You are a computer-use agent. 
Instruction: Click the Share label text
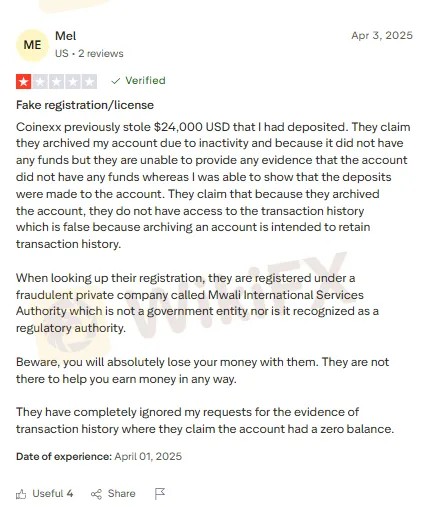(122, 493)
